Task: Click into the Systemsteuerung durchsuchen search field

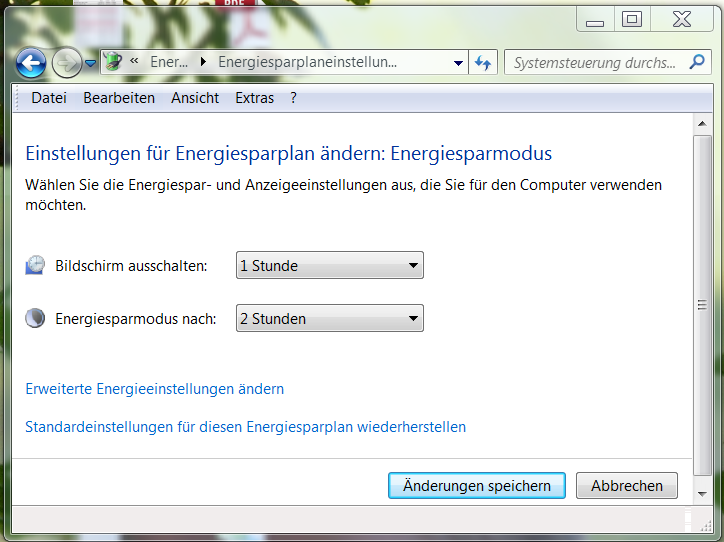Action: [x=594, y=63]
